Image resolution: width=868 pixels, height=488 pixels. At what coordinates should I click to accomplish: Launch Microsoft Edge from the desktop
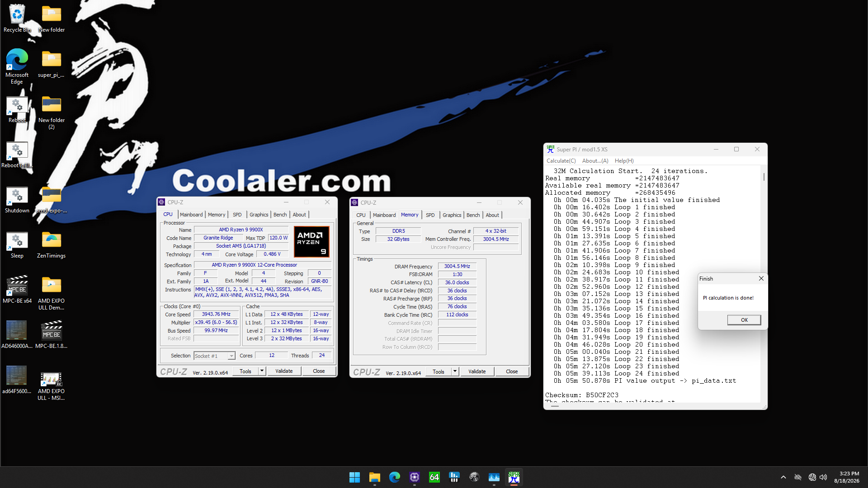pos(17,66)
